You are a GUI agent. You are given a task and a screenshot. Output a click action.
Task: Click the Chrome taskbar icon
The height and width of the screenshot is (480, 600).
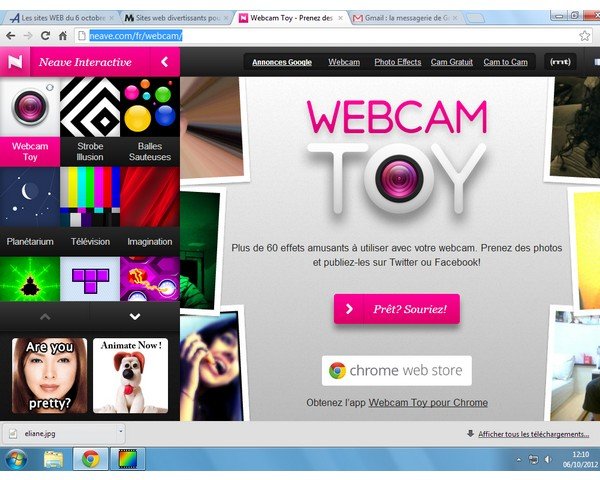[90, 459]
